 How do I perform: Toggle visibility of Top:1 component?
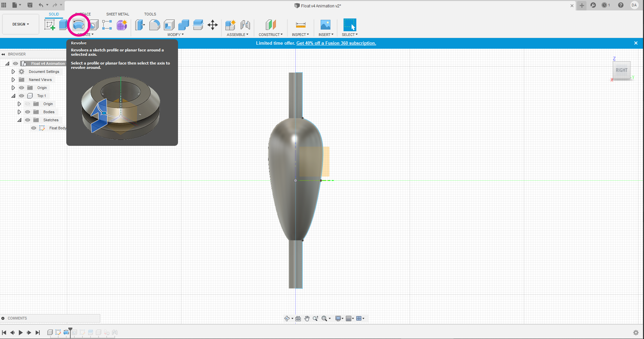22,96
